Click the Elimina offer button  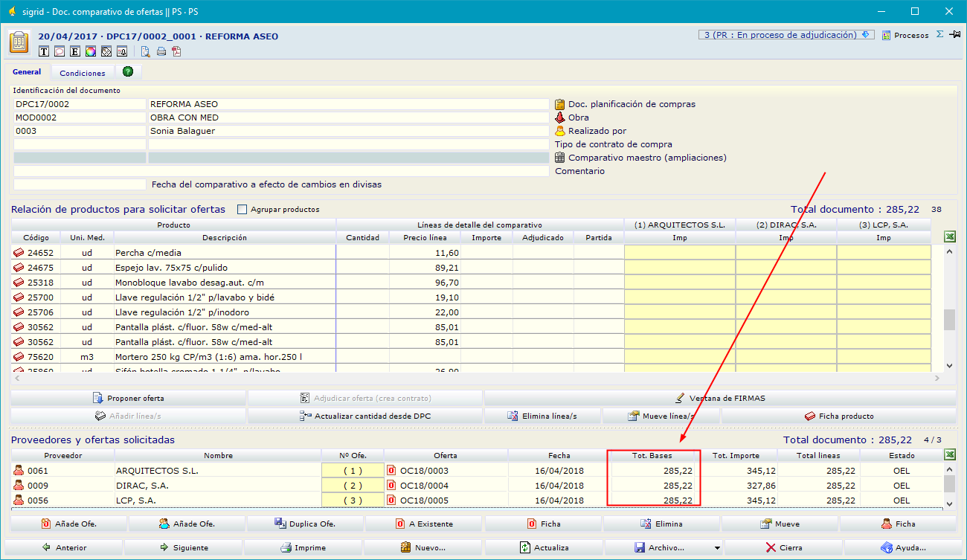[x=661, y=524]
